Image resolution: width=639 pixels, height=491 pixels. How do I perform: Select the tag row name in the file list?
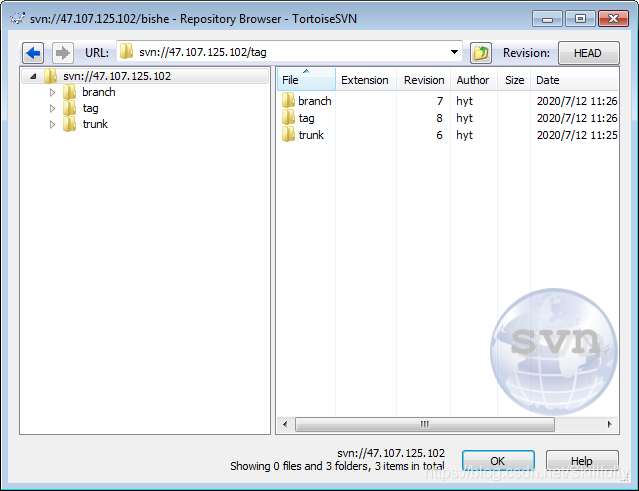[306, 118]
